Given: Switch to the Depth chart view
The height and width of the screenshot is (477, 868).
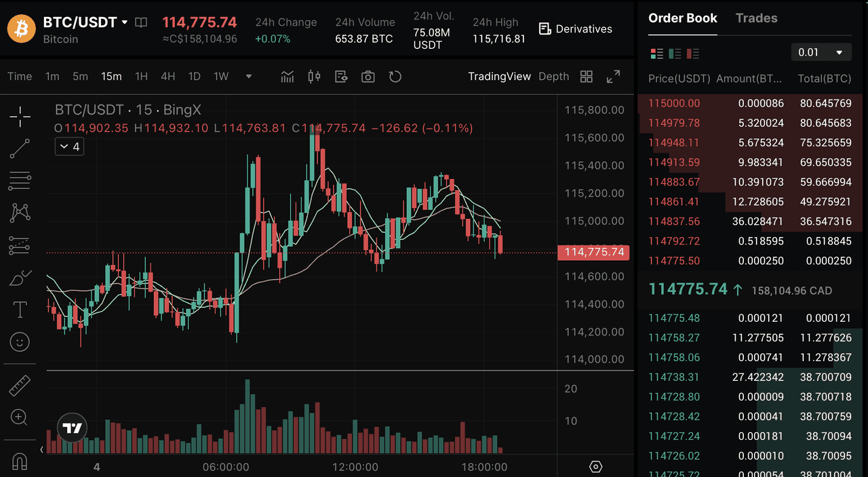Looking at the screenshot, I should point(553,77).
